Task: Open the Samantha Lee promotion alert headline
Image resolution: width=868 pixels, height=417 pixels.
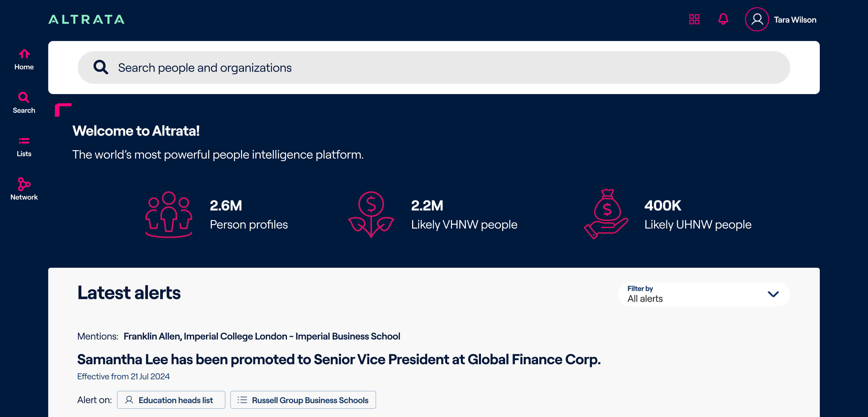Action: (x=339, y=359)
